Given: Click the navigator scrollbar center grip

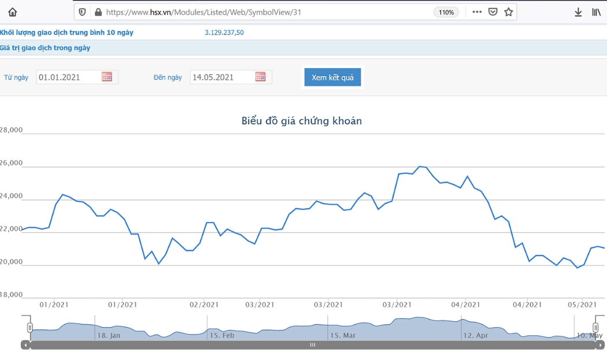Looking at the screenshot, I should pos(313,345).
